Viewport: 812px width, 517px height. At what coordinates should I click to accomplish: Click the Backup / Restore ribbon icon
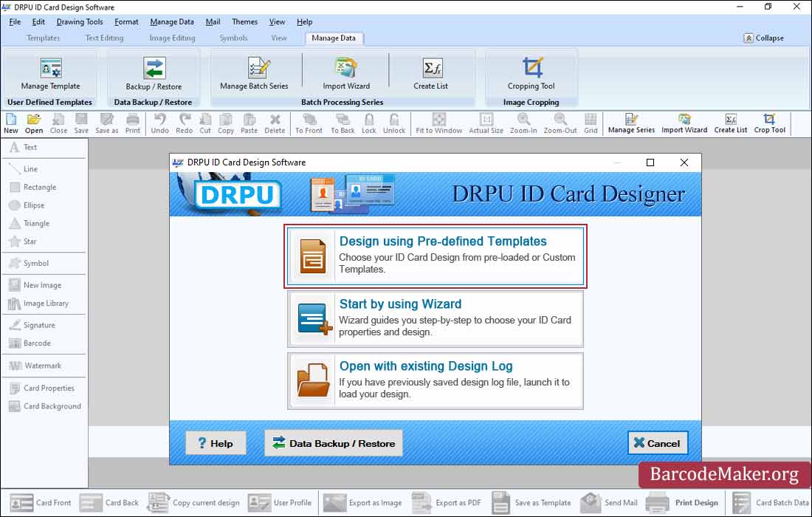coord(154,74)
